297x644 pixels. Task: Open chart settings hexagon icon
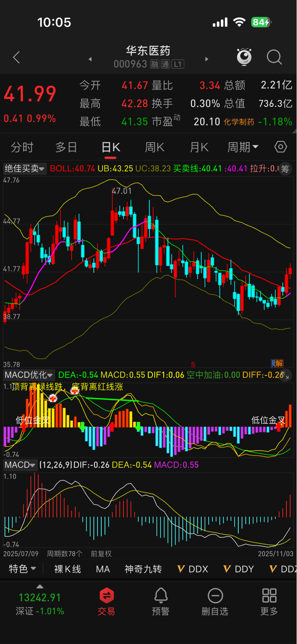point(281,147)
